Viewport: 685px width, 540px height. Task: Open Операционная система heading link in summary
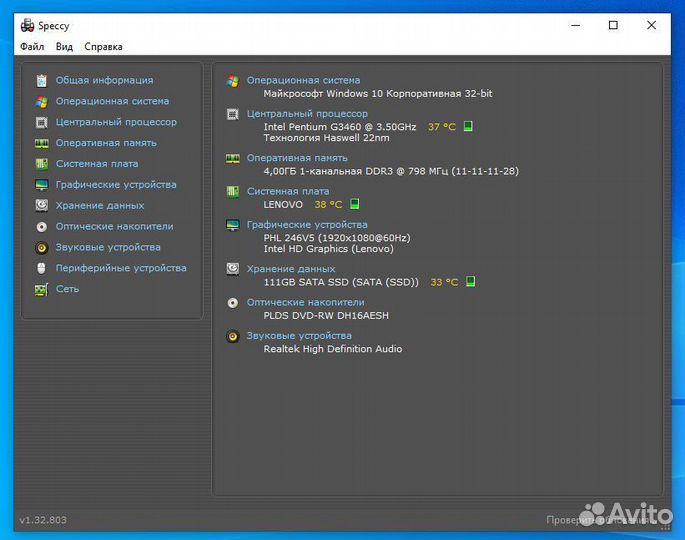click(304, 80)
